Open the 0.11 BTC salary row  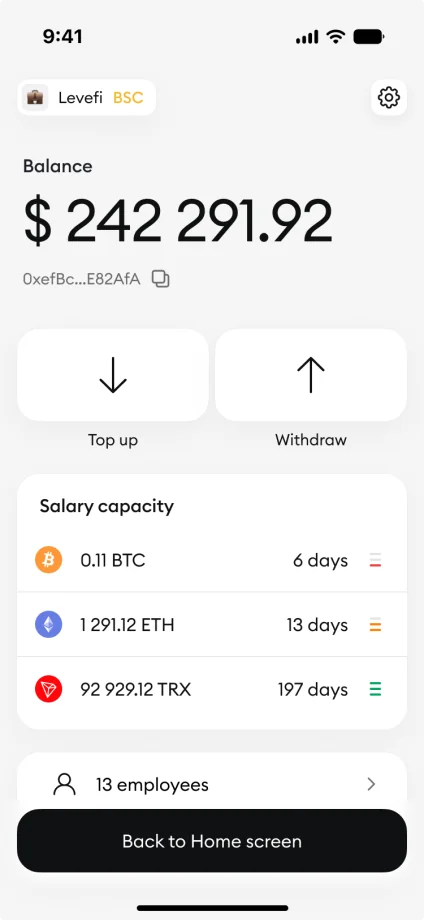tap(212, 560)
